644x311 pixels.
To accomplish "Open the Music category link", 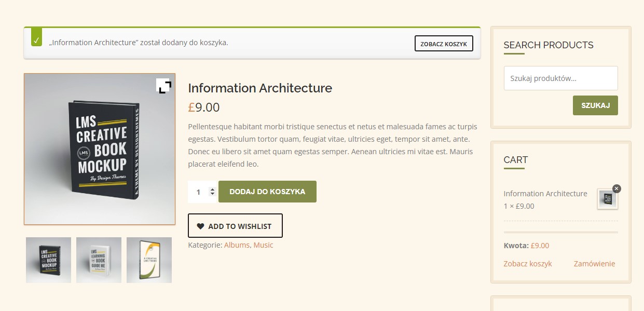I will (263, 245).
